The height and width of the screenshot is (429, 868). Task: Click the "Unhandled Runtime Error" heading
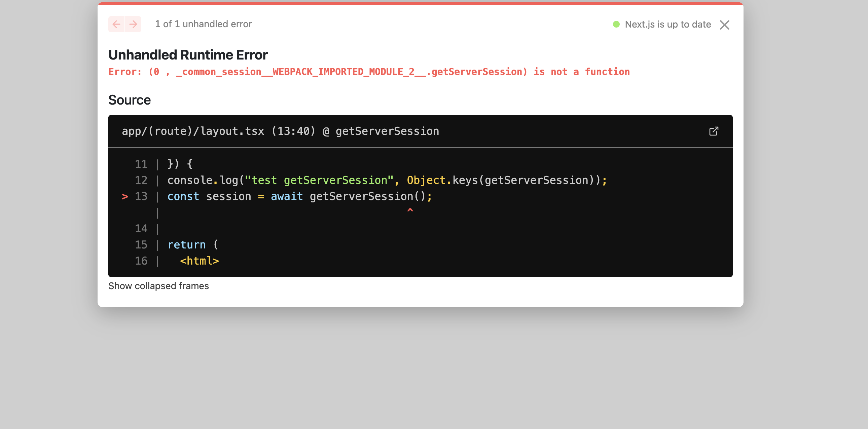[x=188, y=55]
